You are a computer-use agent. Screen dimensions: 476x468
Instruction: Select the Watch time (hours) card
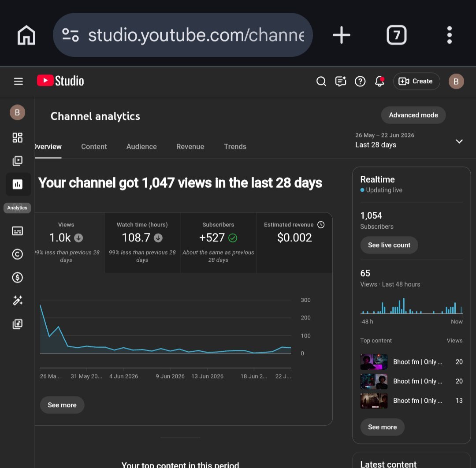142,242
